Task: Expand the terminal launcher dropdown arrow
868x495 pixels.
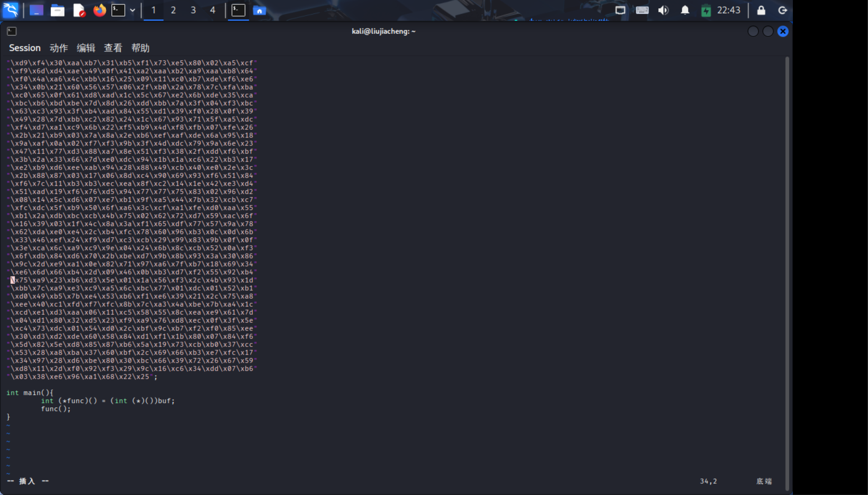Action: pyautogui.click(x=133, y=10)
